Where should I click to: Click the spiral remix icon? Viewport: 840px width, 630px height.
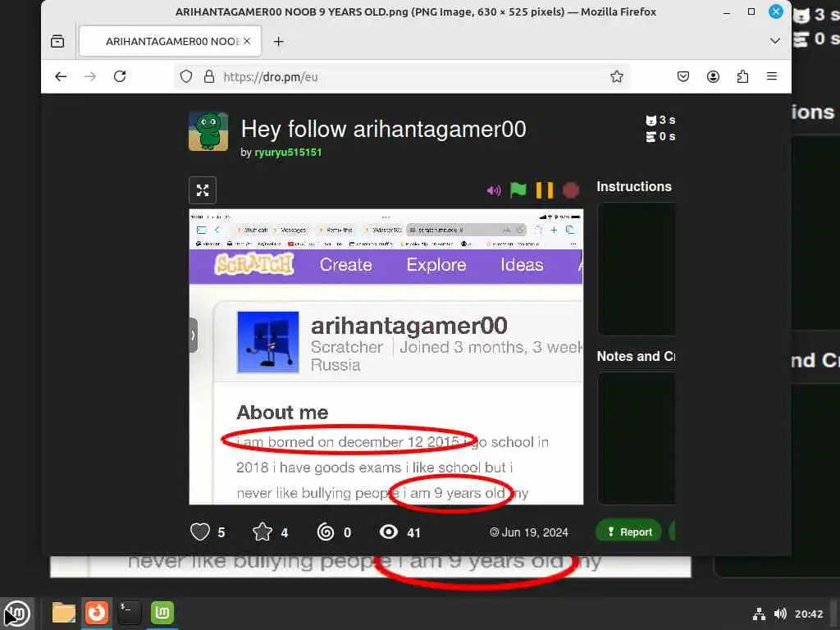(326, 532)
